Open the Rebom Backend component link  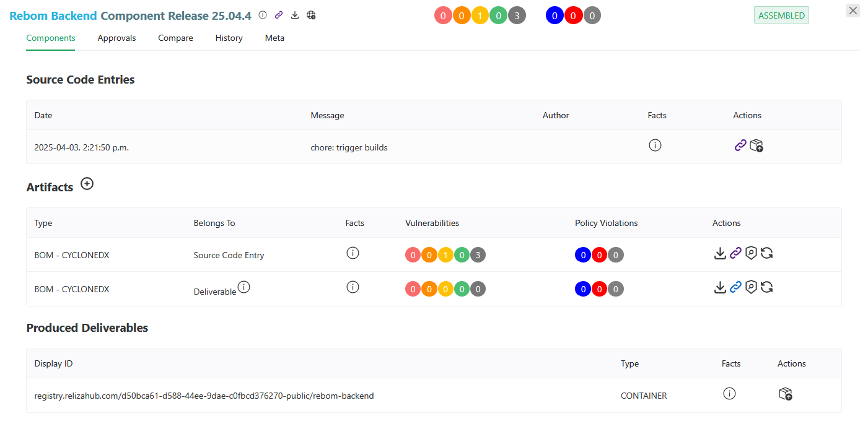(x=53, y=15)
